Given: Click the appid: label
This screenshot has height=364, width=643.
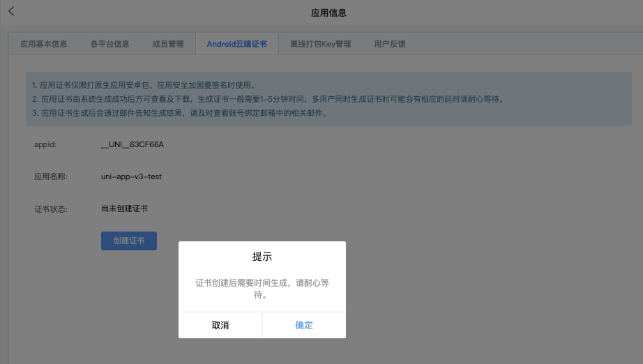Looking at the screenshot, I should coord(45,144).
